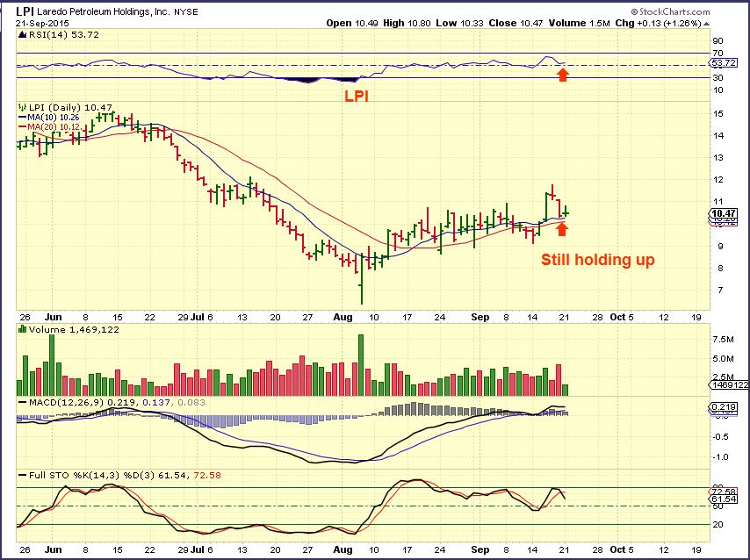Click the date 21-Sep-2015
This screenshot has width=750, height=560.
pyautogui.click(x=42, y=24)
